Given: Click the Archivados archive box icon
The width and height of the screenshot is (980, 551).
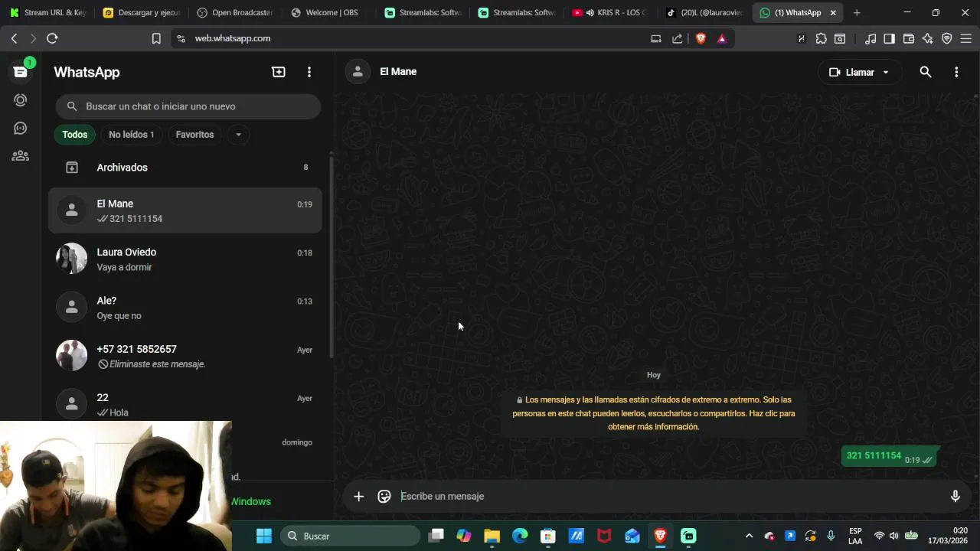Looking at the screenshot, I should (72, 168).
